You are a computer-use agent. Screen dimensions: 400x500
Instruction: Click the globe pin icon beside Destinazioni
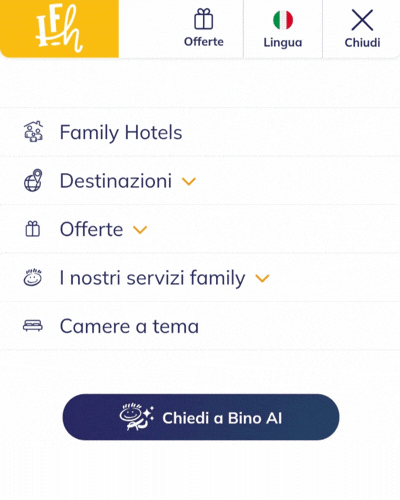coord(33,180)
